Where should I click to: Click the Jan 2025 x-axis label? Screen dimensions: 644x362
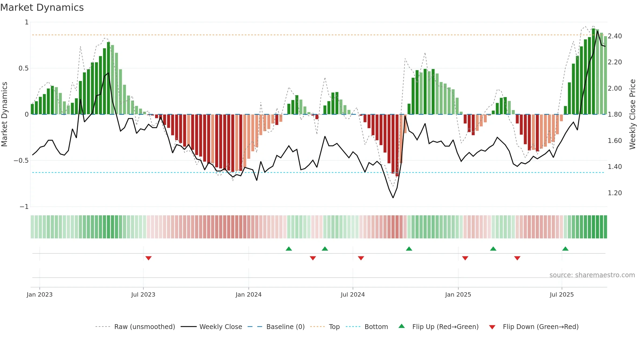[458, 294]
